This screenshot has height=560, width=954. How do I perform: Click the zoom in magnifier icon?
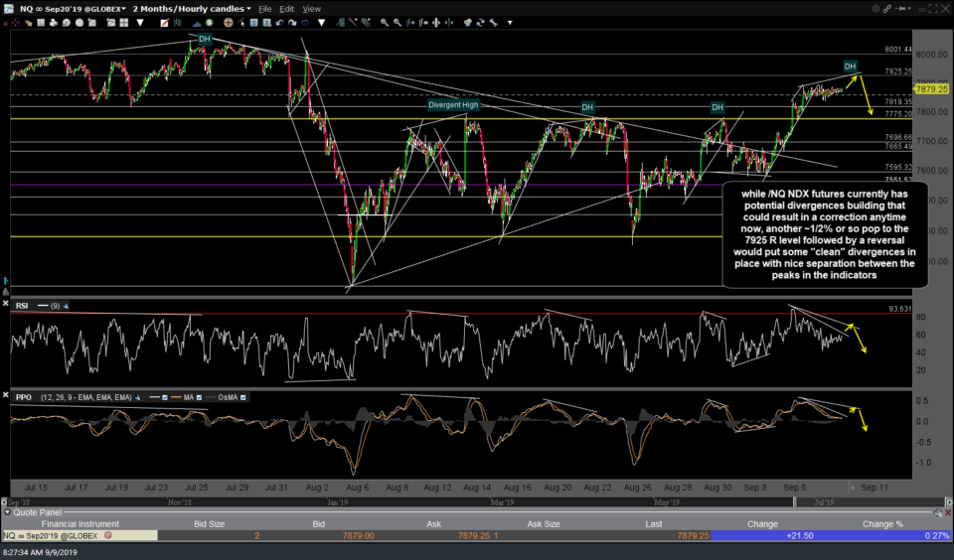385,23
